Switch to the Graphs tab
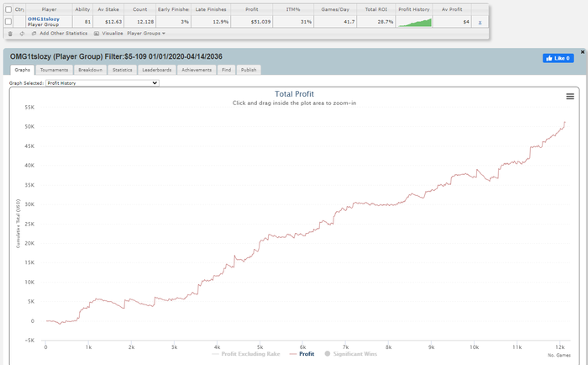Screen dimensions: 588x365 tap(23, 70)
